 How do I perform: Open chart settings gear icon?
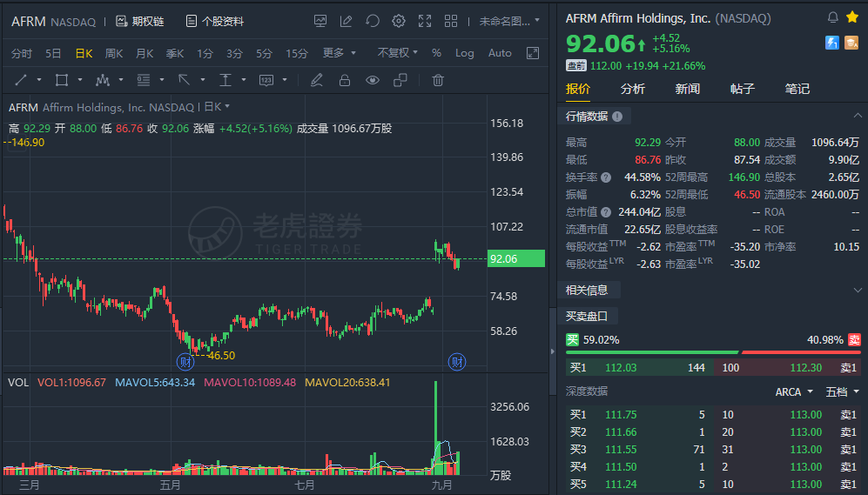(x=399, y=21)
